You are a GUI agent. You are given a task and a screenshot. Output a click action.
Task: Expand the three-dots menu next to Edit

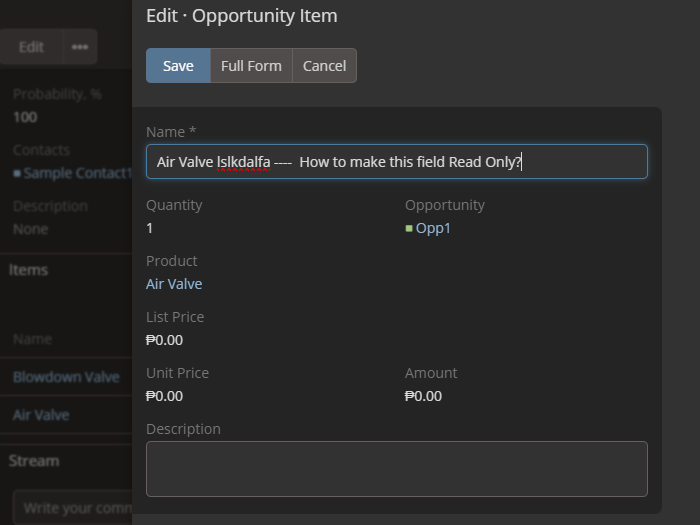[79, 47]
